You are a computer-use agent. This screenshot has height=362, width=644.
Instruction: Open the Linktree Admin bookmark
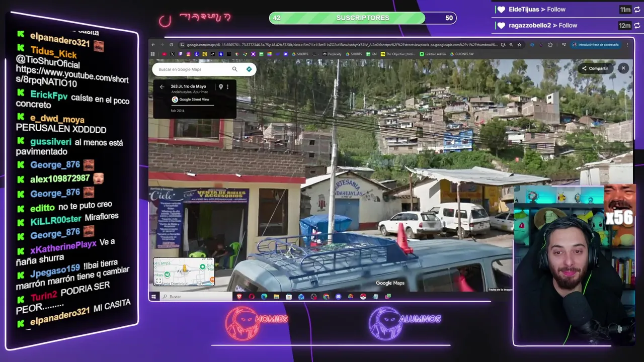[x=434, y=54]
